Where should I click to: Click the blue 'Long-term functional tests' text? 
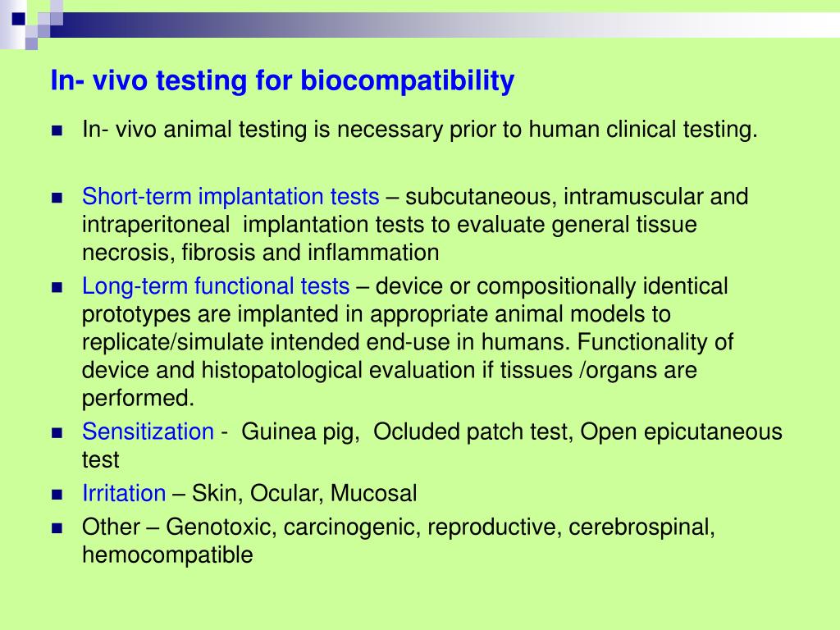click(216, 286)
